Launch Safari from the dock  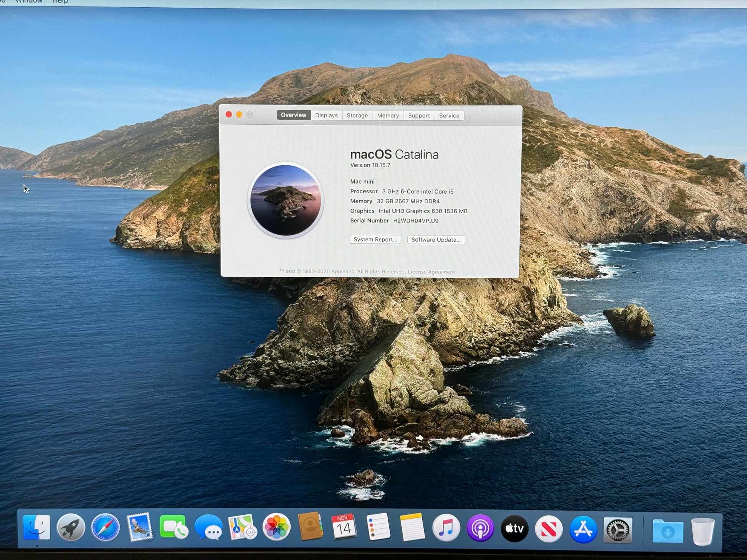tap(105, 528)
